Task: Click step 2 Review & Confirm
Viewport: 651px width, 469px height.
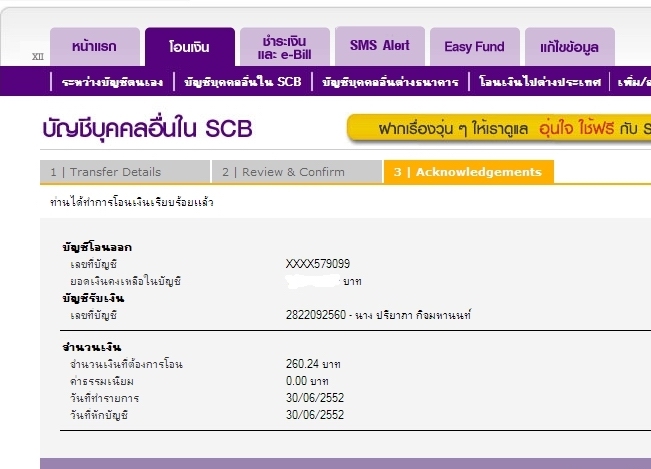Action: coord(297,172)
